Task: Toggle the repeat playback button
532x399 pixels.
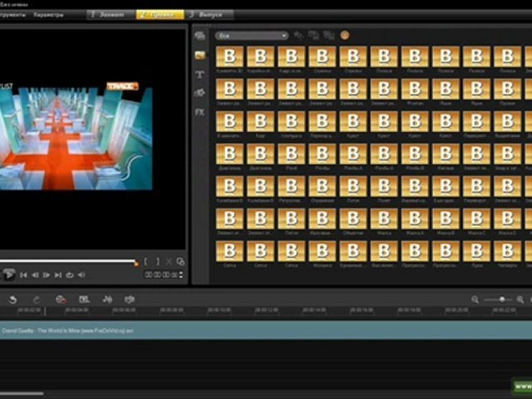Action: (x=69, y=275)
